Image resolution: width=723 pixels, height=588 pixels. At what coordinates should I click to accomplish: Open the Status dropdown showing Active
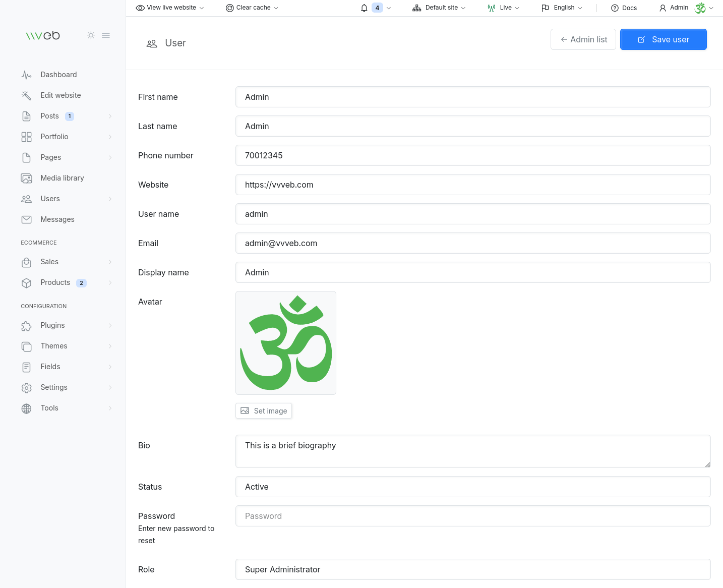click(472, 487)
